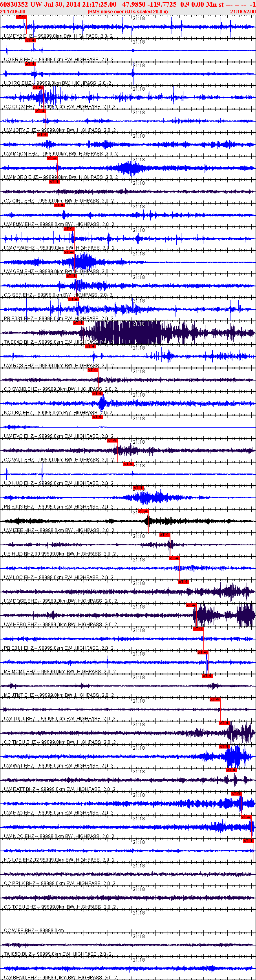This screenshot has height=980, width=256.
Task: Select the red pick flag on UW WAT trace
Action: pos(225,747)
